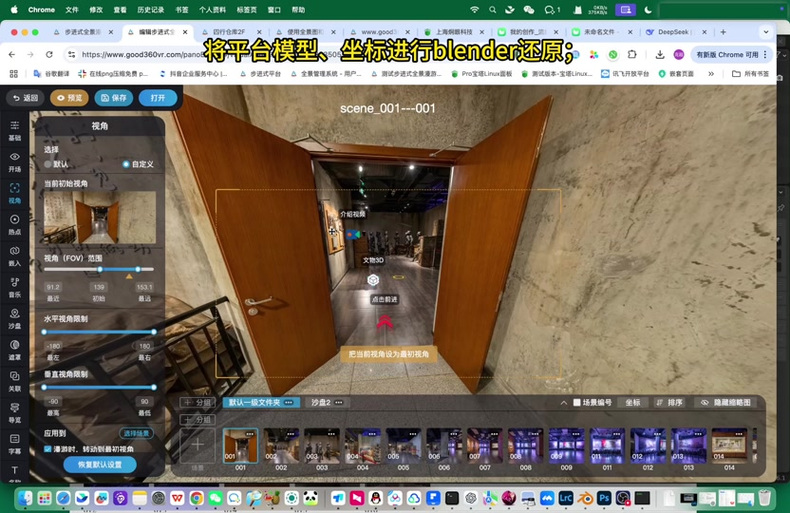The width and height of the screenshot is (790, 513).
Task: Open Blender from the Dock
Action: point(585,498)
